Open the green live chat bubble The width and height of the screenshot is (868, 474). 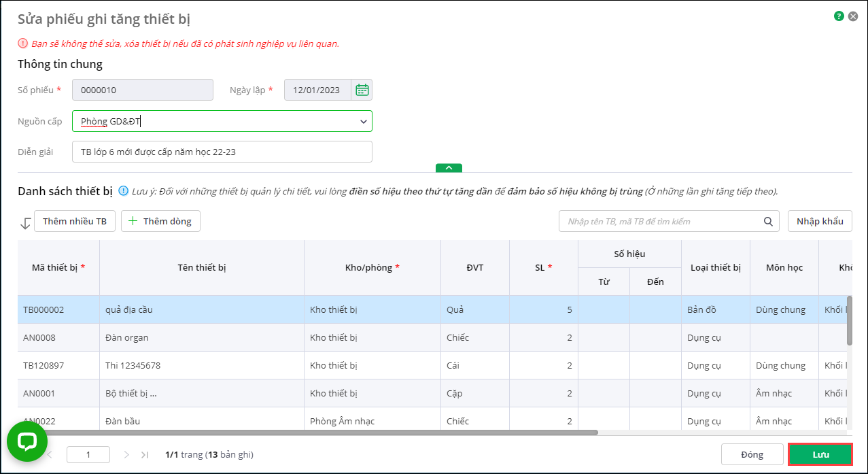(x=27, y=442)
